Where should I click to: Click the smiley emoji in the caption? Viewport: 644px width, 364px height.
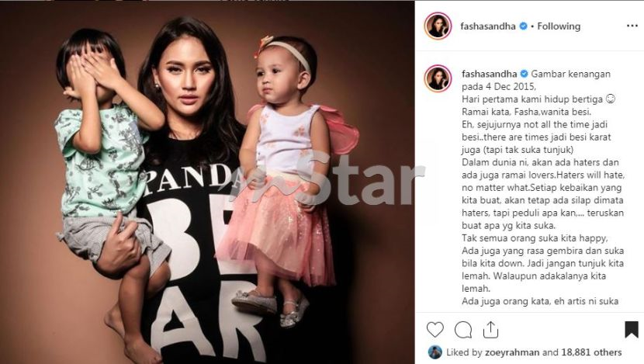[611, 99]
